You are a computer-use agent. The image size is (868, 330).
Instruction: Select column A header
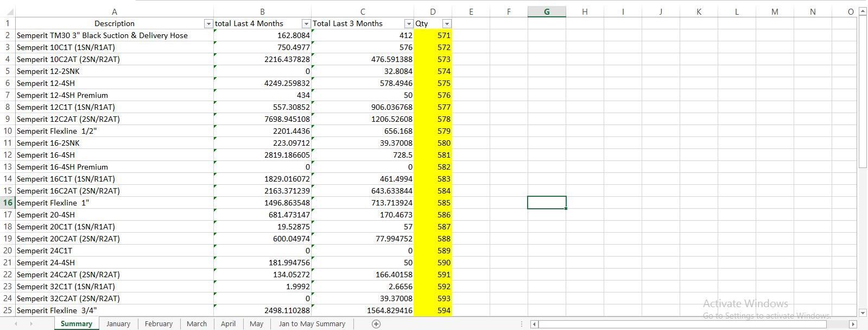(x=114, y=11)
